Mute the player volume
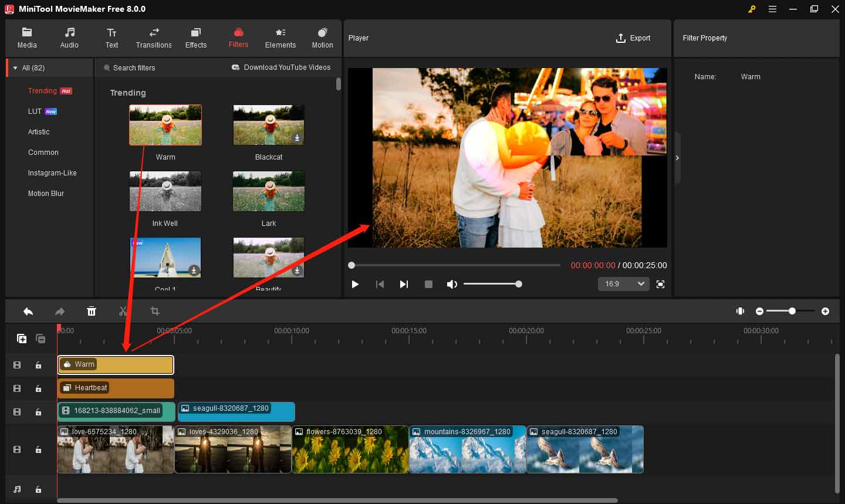845x504 pixels. (x=452, y=285)
